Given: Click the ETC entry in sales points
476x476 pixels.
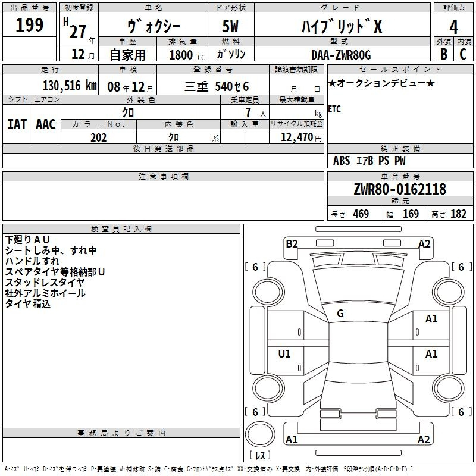Looking at the screenshot, I should coord(334,109).
